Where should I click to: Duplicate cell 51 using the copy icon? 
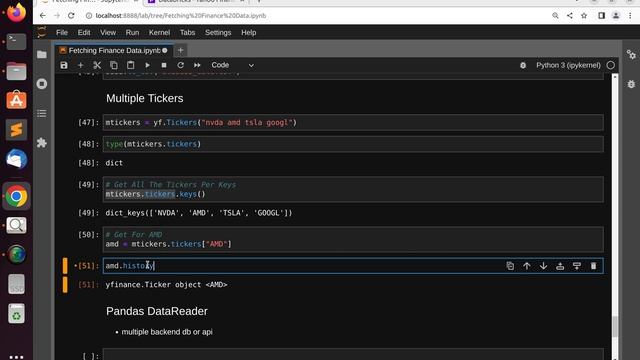(510, 266)
